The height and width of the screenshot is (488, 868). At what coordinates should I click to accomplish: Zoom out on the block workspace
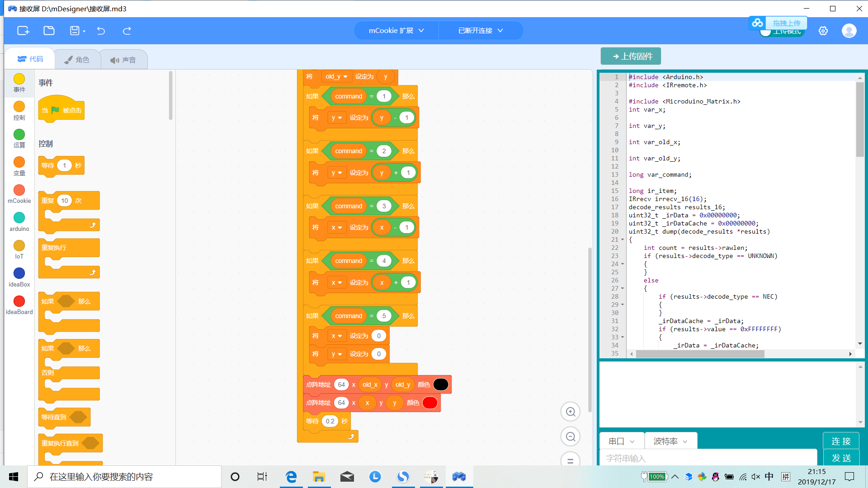coord(570,436)
